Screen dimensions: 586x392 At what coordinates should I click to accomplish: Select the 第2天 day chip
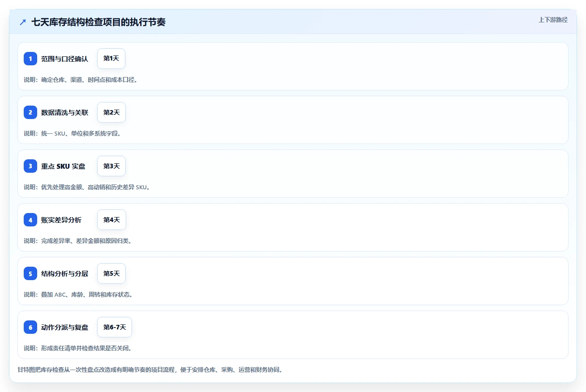click(x=111, y=112)
